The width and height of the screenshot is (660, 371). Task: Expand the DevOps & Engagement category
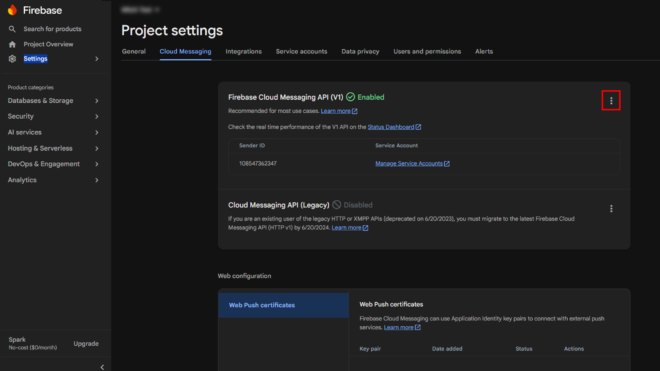pos(97,164)
